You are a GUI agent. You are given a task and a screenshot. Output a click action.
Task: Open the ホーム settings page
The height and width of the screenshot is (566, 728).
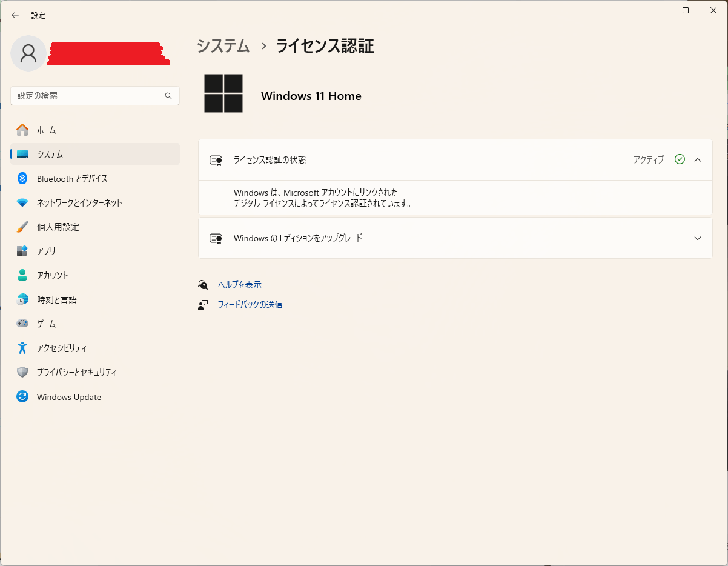tap(95, 130)
